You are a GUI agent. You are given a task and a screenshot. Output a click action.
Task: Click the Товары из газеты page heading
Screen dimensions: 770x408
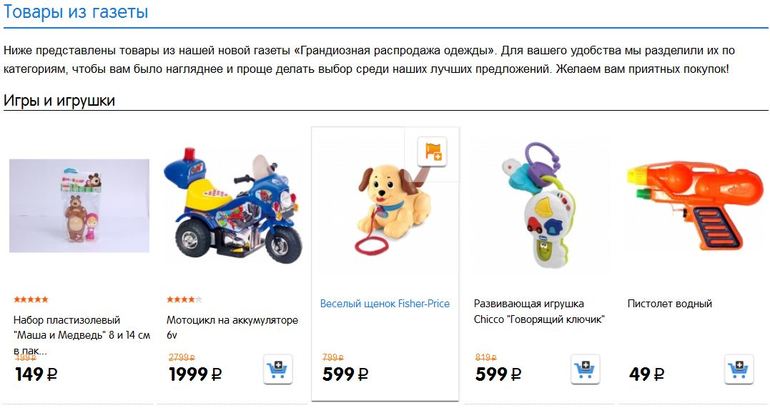click(x=76, y=11)
